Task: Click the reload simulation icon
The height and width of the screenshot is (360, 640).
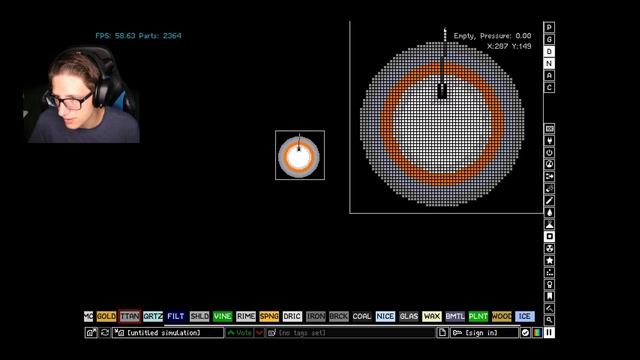Action: click(105, 333)
